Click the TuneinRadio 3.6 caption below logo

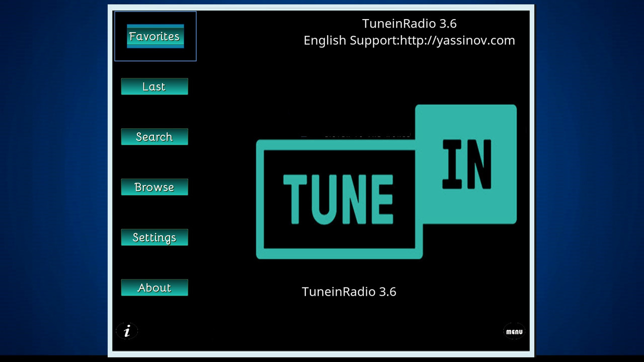349,292
